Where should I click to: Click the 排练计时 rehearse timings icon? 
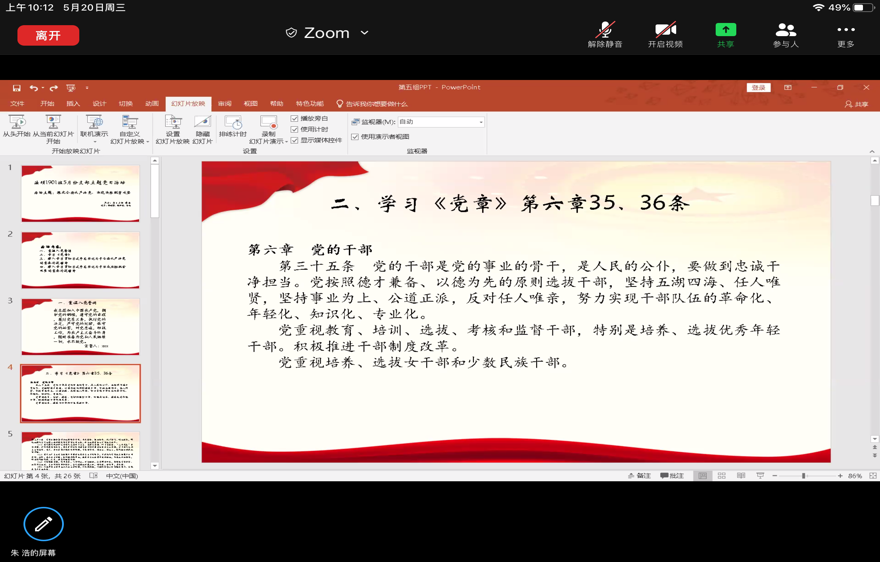(233, 123)
